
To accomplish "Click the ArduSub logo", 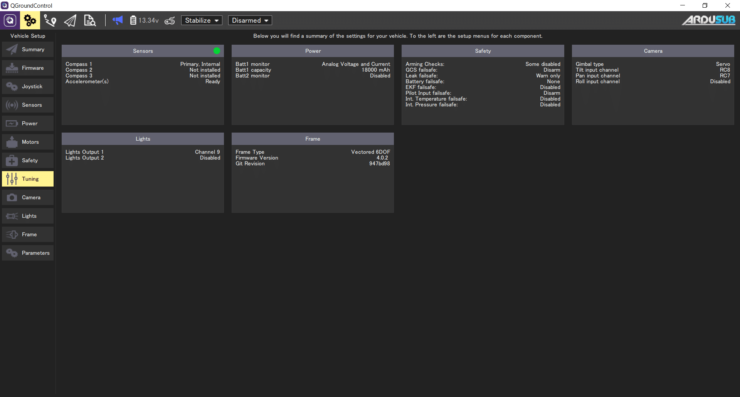I will (x=709, y=20).
